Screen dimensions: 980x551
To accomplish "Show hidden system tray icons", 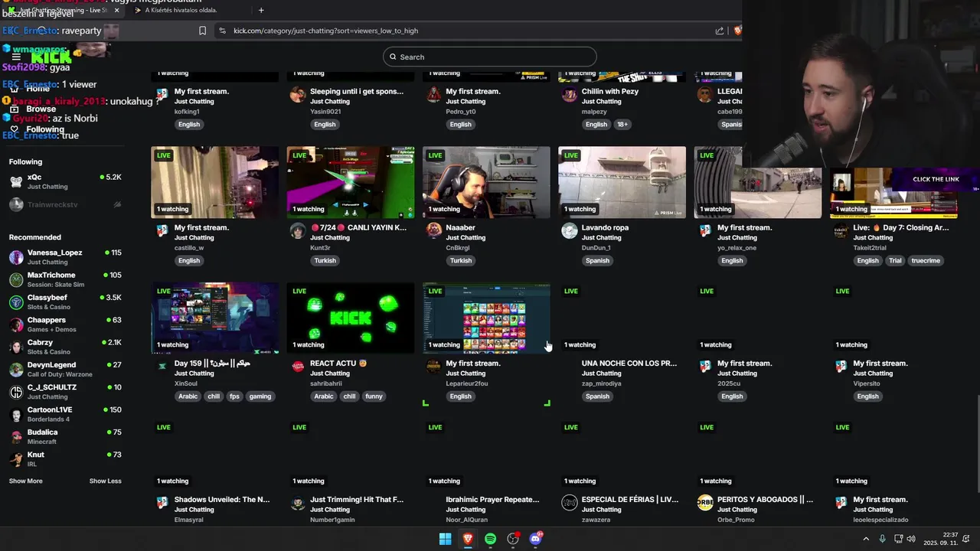I will tap(866, 539).
